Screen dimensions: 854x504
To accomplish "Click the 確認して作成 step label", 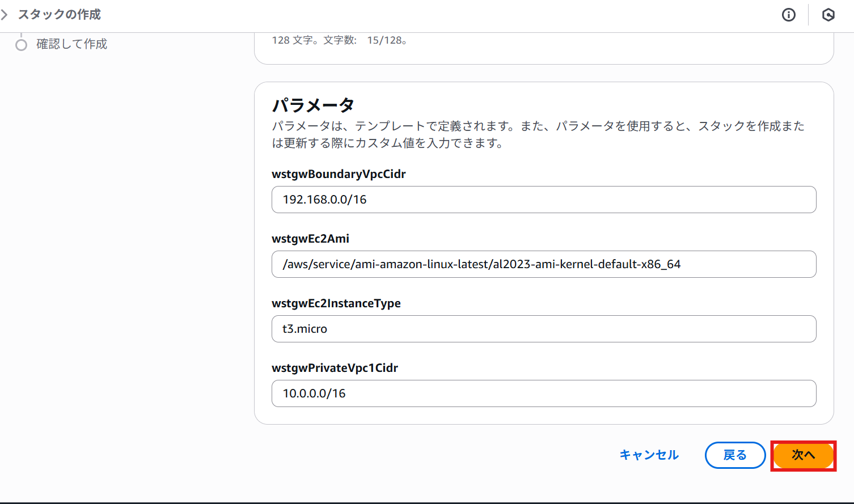I will click(x=72, y=44).
